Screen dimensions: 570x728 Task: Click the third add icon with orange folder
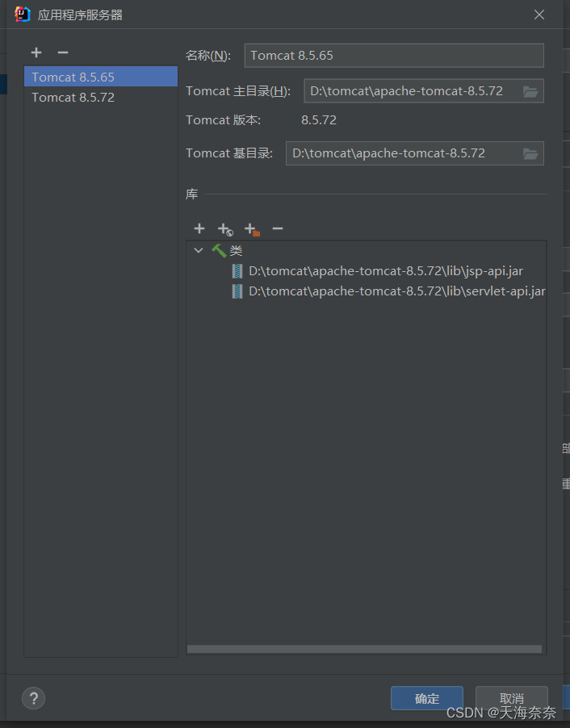click(x=251, y=229)
